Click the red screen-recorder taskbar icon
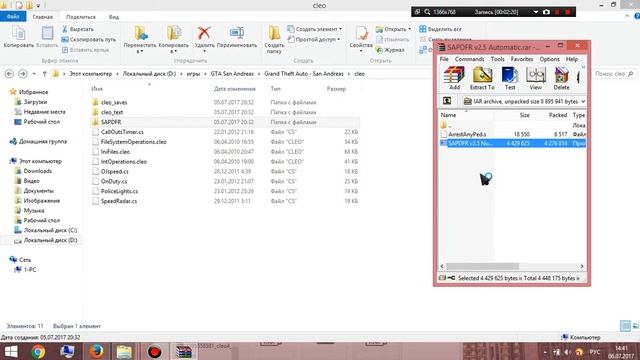Screen dimensions: 640x360 click(154, 351)
